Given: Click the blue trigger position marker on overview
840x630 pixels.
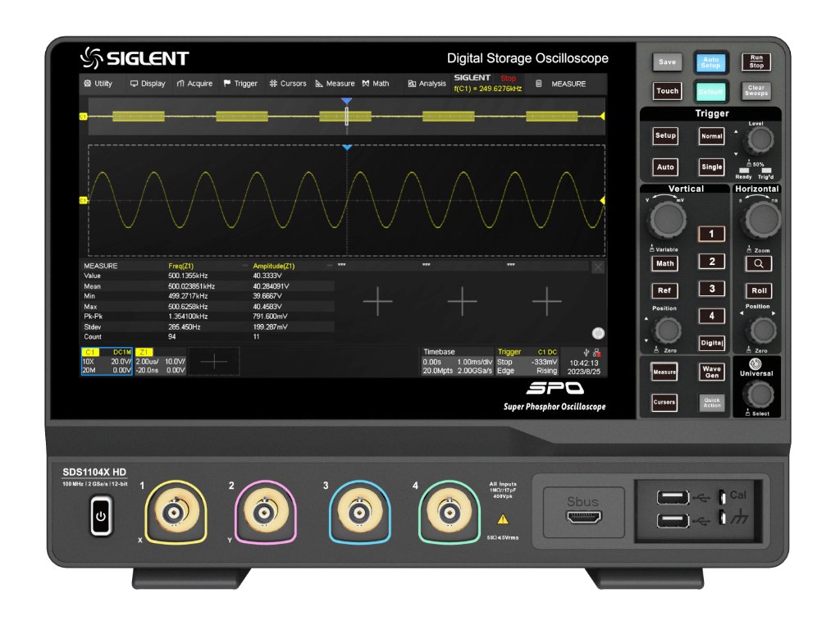Looking at the screenshot, I should coord(347,101).
